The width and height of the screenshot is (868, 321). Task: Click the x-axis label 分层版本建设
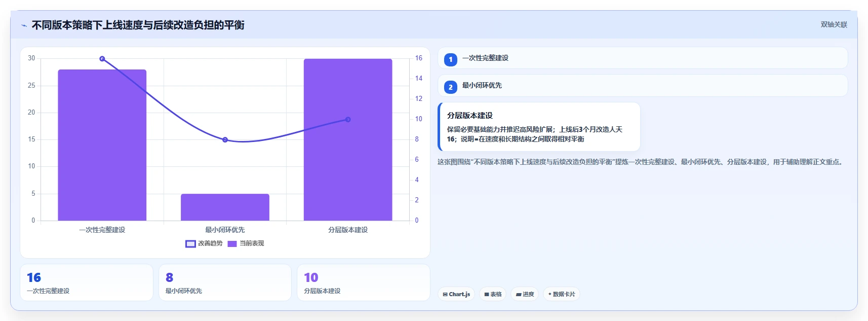pos(348,230)
